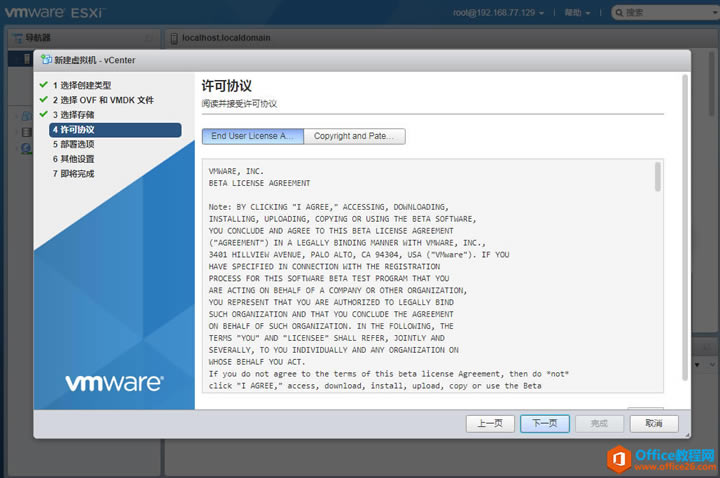Click the green checkmark next to step 3
The image size is (720, 478).
(44, 114)
